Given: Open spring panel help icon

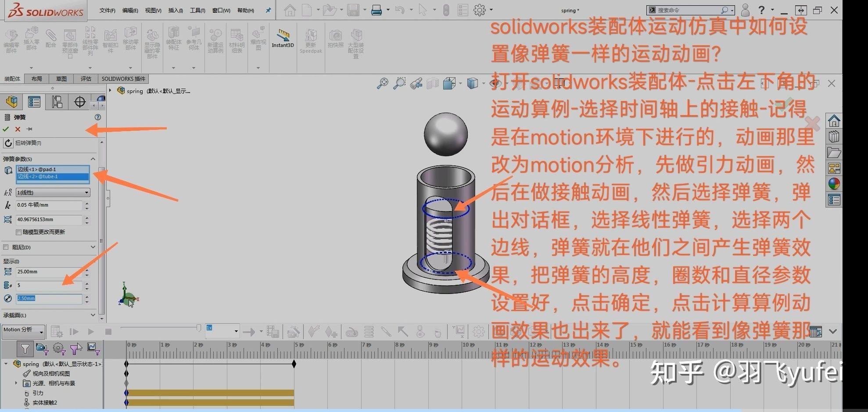Looking at the screenshot, I should coord(97,117).
